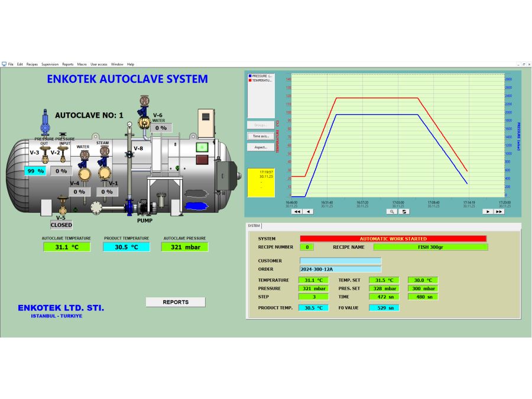The height and width of the screenshot is (399, 532).
Task: Click the V-3 pressure out valve
Action: click(44, 154)
